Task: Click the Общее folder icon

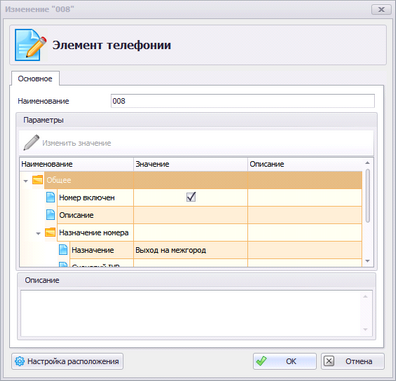Action: 38,180
